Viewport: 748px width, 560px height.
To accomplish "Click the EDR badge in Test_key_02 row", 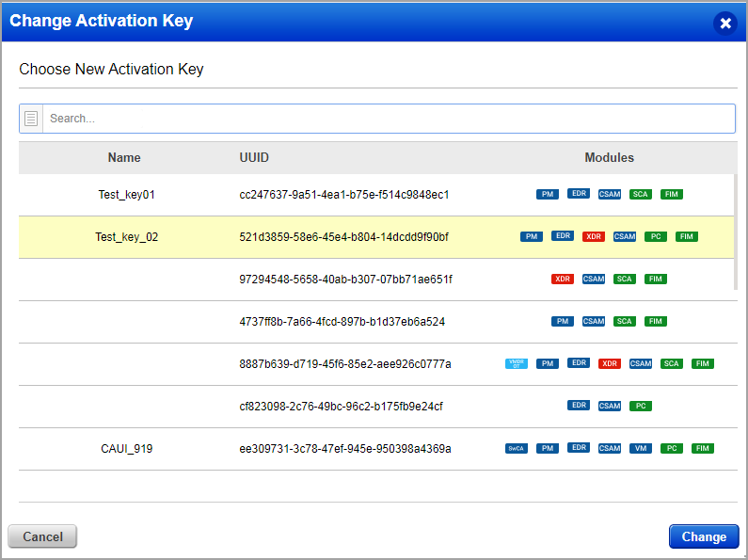I will (x=563, y=235).
